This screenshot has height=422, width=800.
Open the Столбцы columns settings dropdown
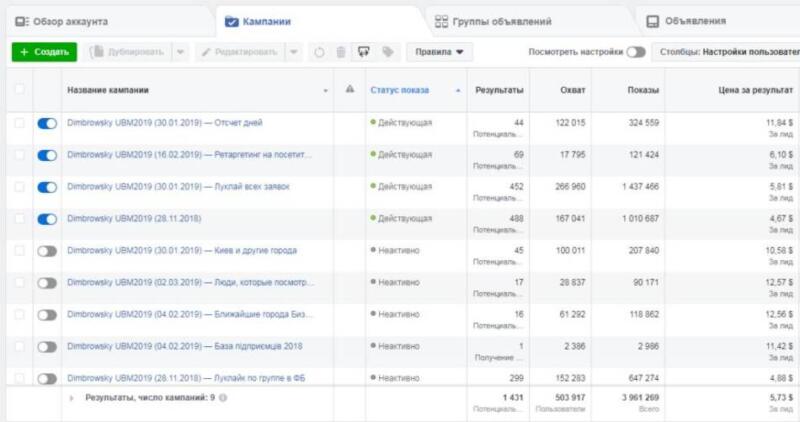coord(727,52)
